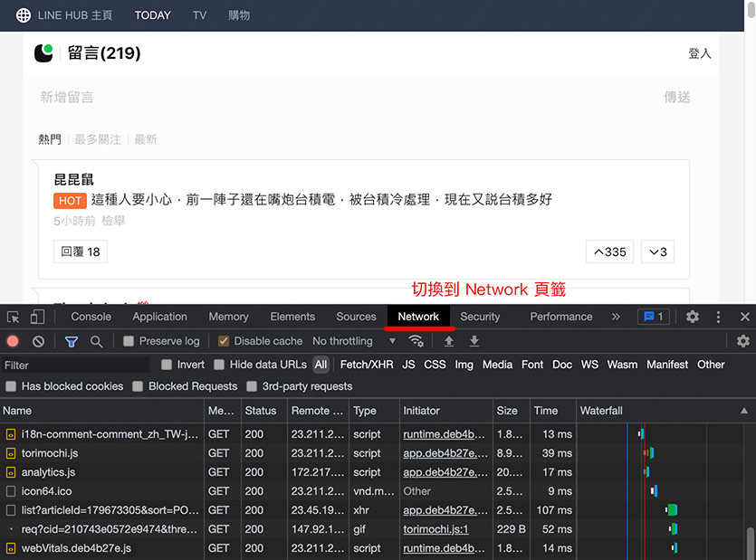This screenshot has width=756, height=560.
Task: Close the DevTools panel
Action: tap(745, 317)
